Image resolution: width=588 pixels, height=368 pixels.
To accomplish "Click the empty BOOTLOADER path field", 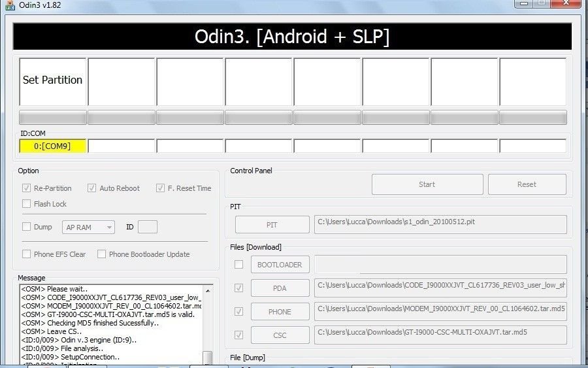I will coord(440,265).
